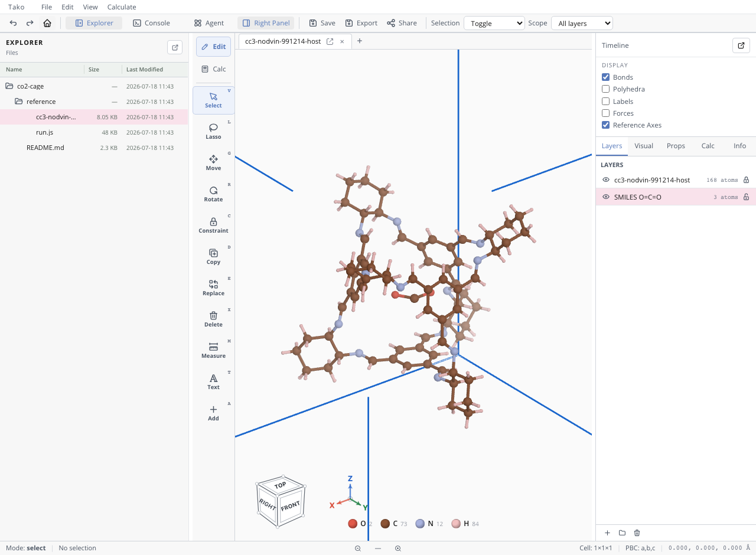Click the oxygen red color swatch

353,524
